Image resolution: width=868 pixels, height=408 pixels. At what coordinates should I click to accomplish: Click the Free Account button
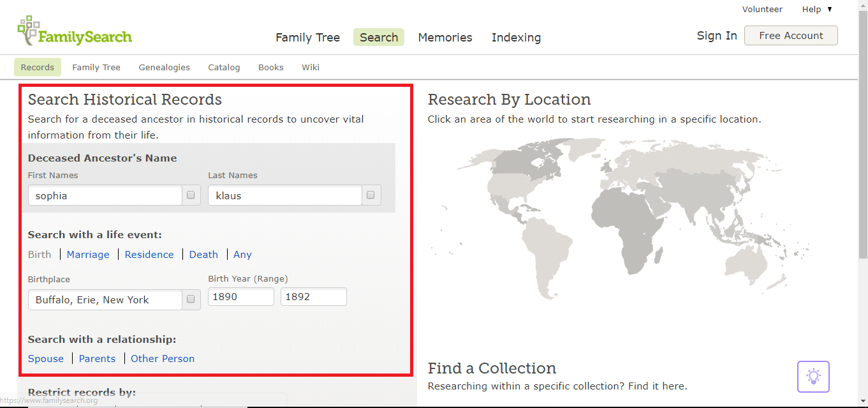tap(791, 35)
